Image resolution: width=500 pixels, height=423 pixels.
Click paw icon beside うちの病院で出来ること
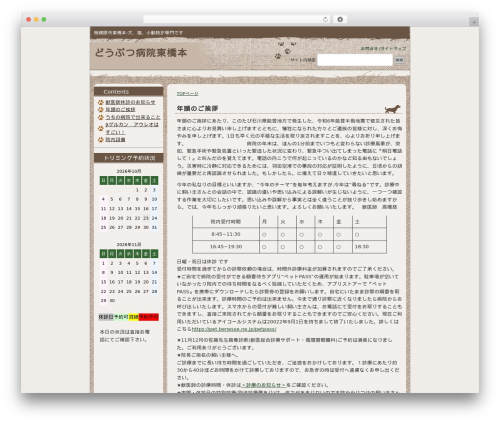point(101,117)
